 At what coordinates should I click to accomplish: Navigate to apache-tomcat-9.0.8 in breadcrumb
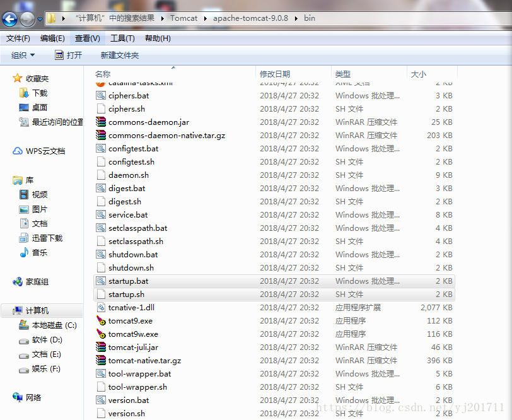250,18
